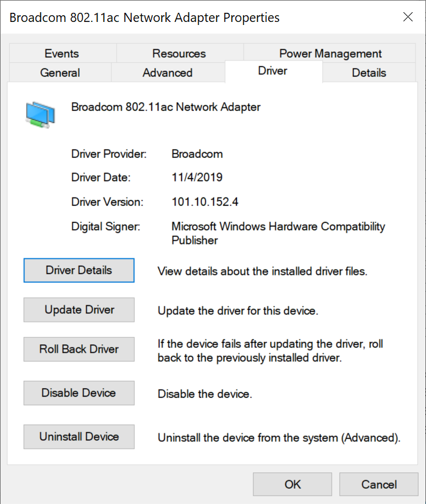Dismiss dialog with Cancel button

pyautogui.click(x=378, y=484)
